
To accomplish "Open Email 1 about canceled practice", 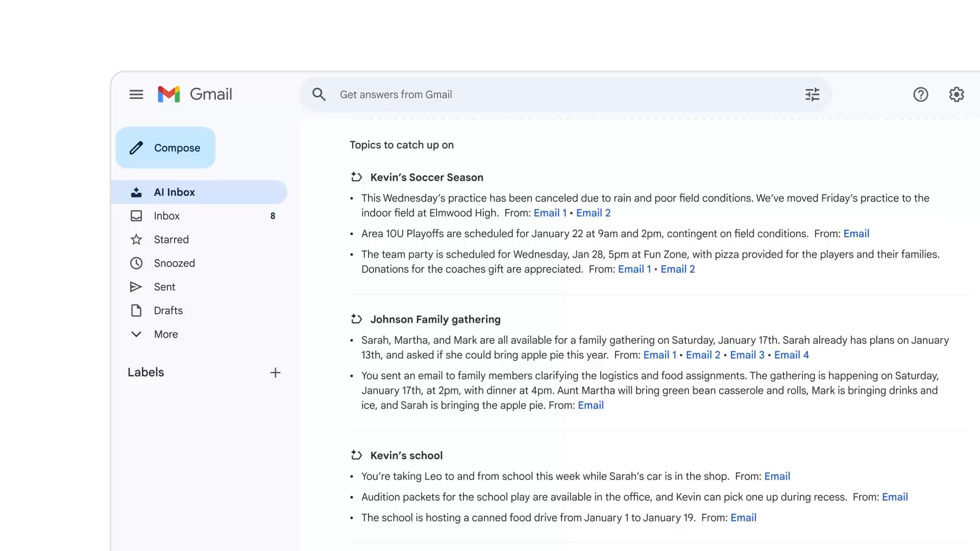I will point(550,213).
